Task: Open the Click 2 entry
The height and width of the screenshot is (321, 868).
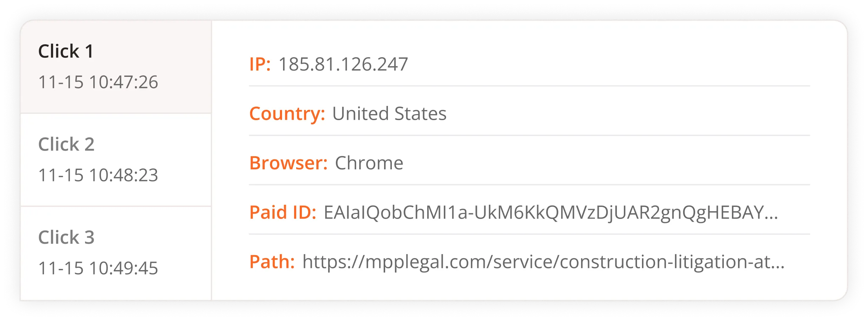Action: tap(66, 144)
